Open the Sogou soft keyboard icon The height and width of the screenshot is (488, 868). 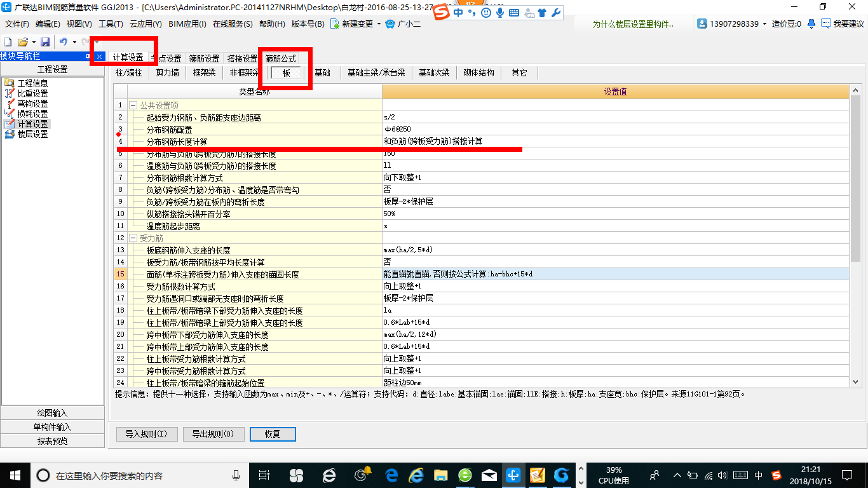point(513,13)
